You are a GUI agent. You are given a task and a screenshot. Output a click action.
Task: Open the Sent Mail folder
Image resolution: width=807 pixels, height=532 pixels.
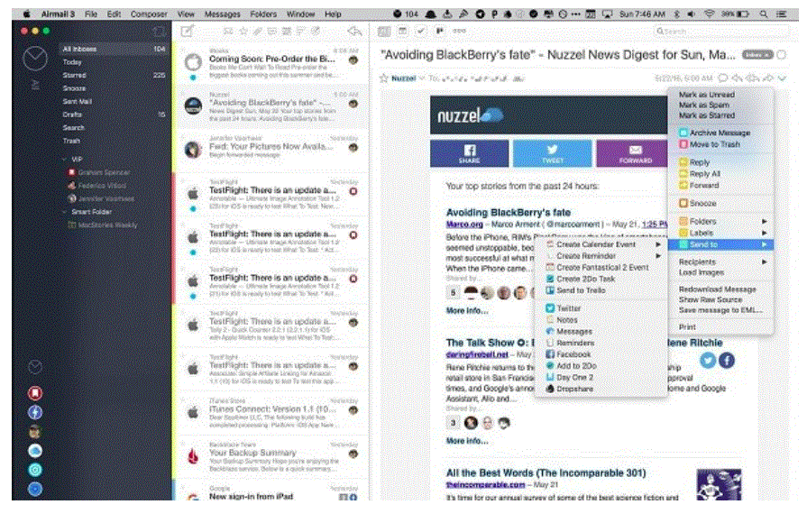tap(114, 101)
